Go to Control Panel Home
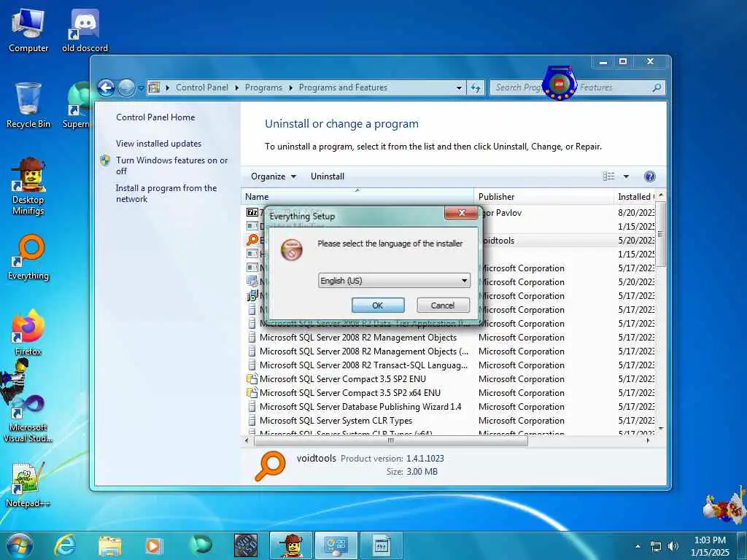The height and width of the screenshot is (560, 747). coord(155,117)
